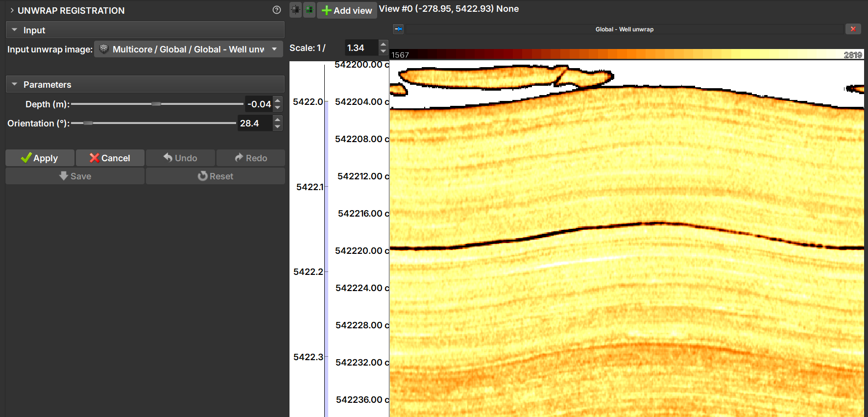Click the green crosshair grid icon
Screen dimensions: 868x417
[309, 10]
